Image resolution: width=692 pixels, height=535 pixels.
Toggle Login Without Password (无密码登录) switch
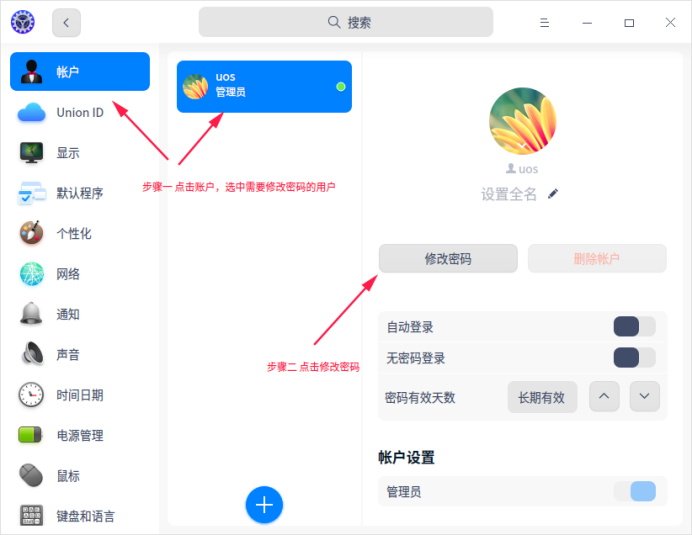[634, 358]
